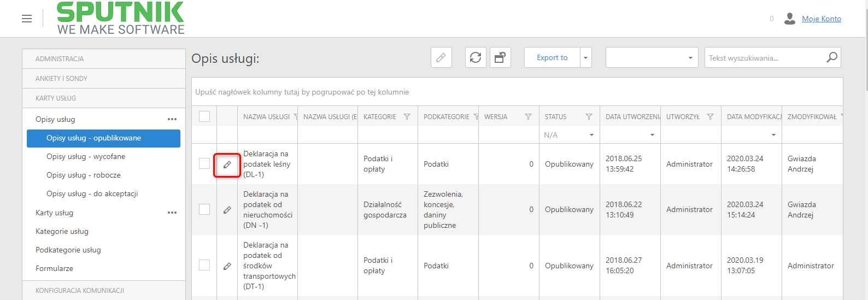Tick the select-all checkbox in grid header
The image size is (868, 300).
coord(204,116)
